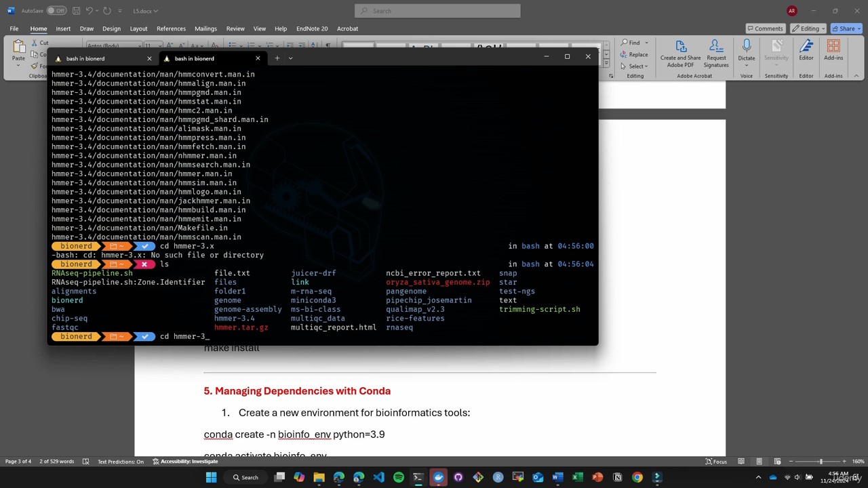Open Spotify from taskbar
Image resolution: width=868 pixels, height=488 pixels.
(x=398, y=477)
